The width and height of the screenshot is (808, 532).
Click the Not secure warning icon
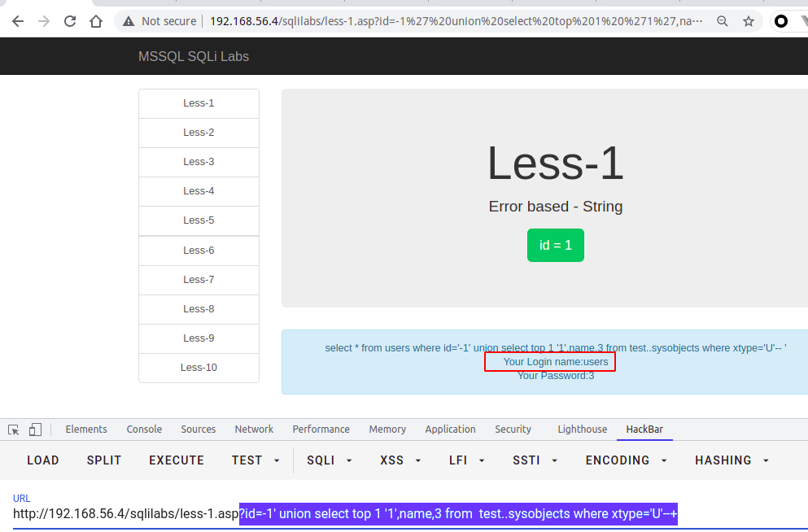pyautogui.click(x=129, y=21)
